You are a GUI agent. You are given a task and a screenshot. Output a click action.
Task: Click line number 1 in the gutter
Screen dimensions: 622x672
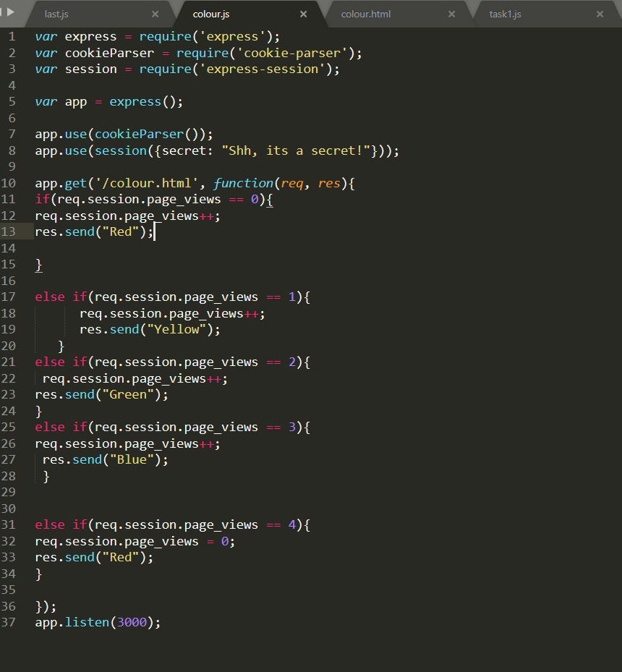coord(12,36)
